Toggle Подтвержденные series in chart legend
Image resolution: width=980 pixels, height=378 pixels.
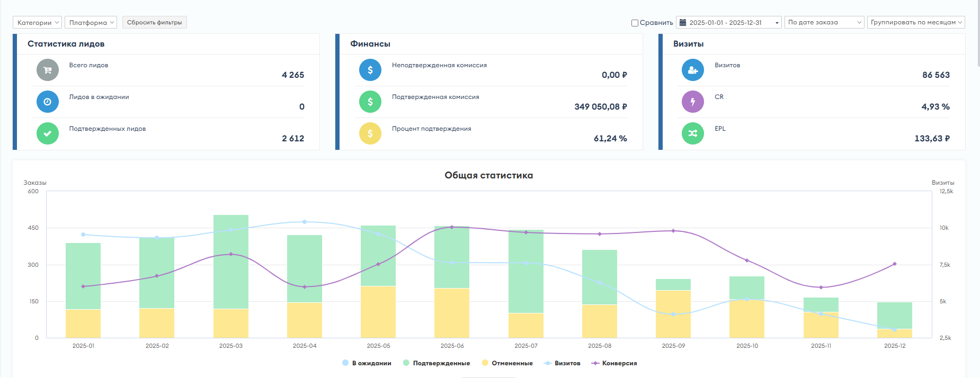436,363
